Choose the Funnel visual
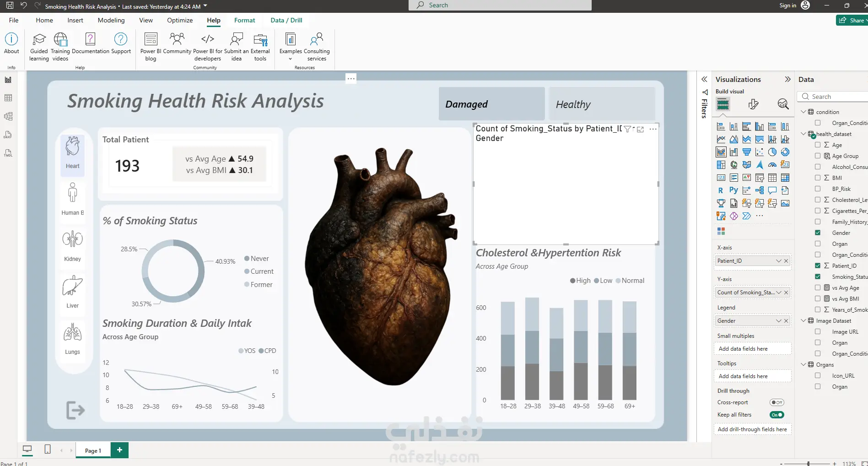This screenshot has width=868, height=466. (747, 152)
